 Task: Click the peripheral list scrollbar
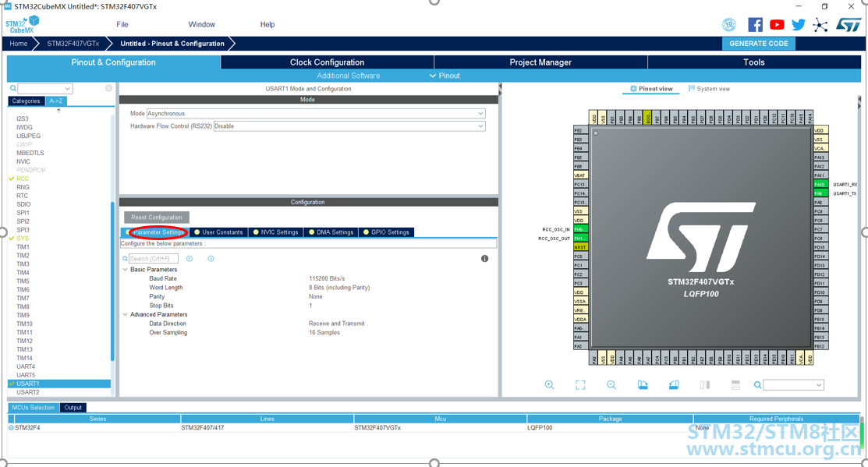coord(112,282)
